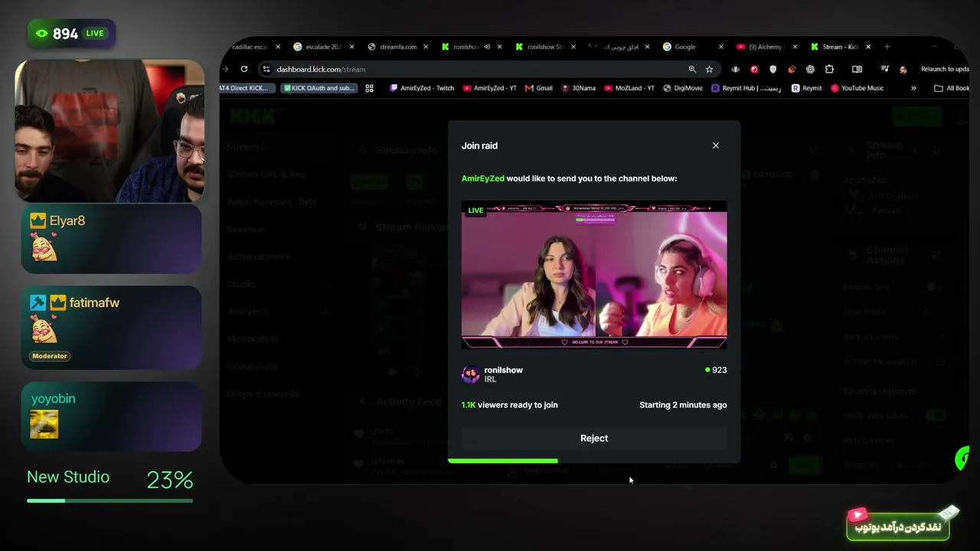Open the Chrome profile avatar
Viewport: 980px width, 551px height.
[x=903, y=69]
